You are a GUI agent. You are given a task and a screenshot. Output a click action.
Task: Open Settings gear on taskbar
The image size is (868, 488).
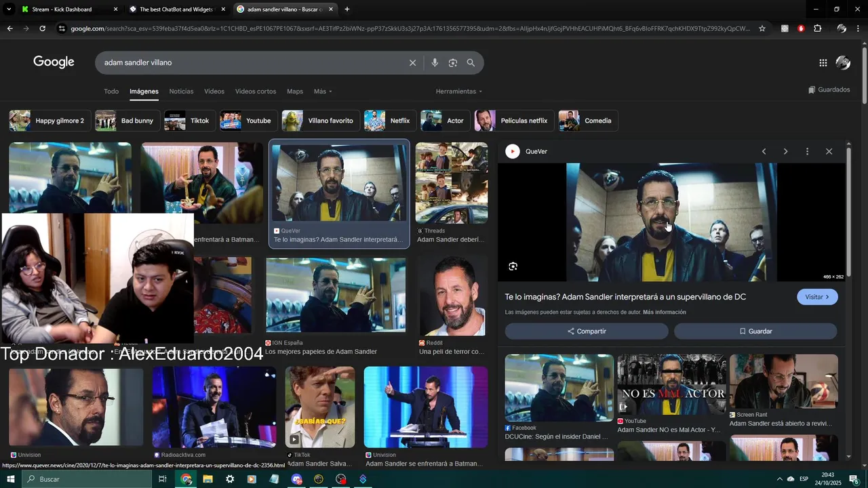pos(230,479)
